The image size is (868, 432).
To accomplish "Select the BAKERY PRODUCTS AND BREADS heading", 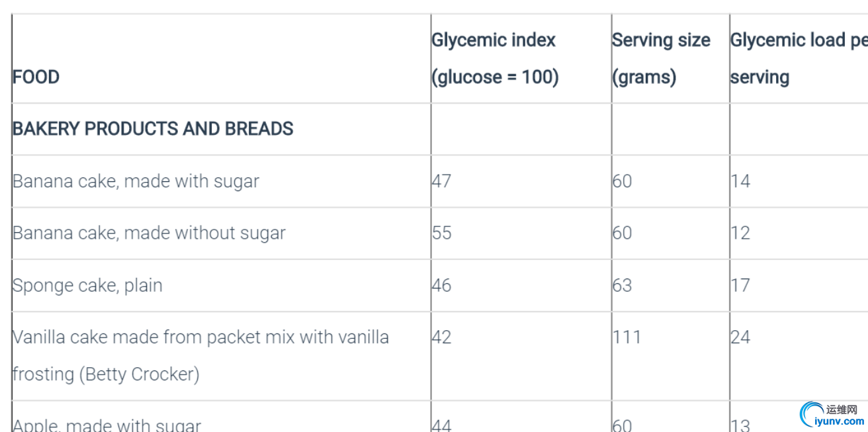I will 153,128.
